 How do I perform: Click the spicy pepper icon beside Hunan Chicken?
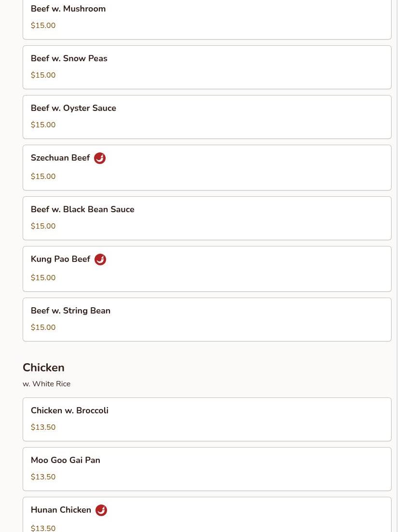(101, 510)
